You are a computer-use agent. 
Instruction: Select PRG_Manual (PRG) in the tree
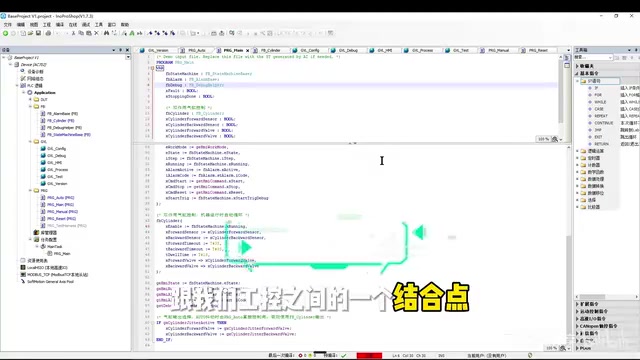pos(62,212)
